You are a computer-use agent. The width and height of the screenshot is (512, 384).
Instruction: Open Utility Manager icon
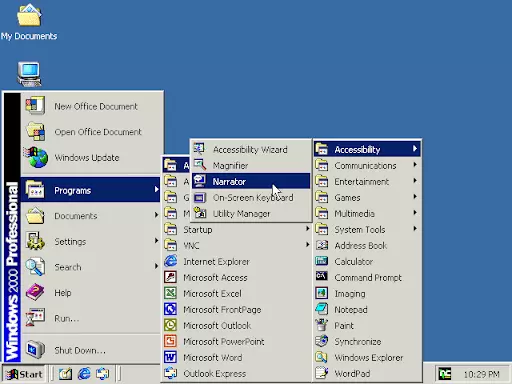[200, 213]
